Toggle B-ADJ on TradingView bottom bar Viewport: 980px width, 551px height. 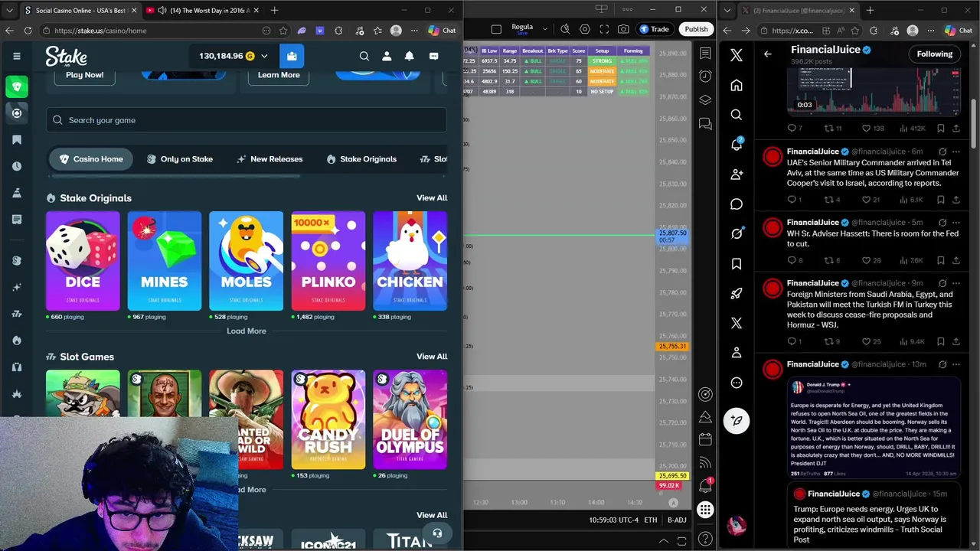(x=677, y=520)
